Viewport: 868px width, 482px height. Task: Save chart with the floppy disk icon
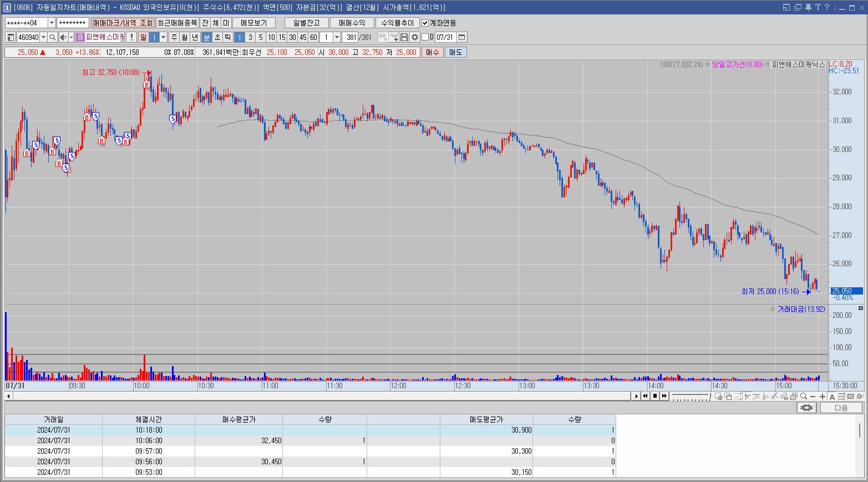point(404,37)
